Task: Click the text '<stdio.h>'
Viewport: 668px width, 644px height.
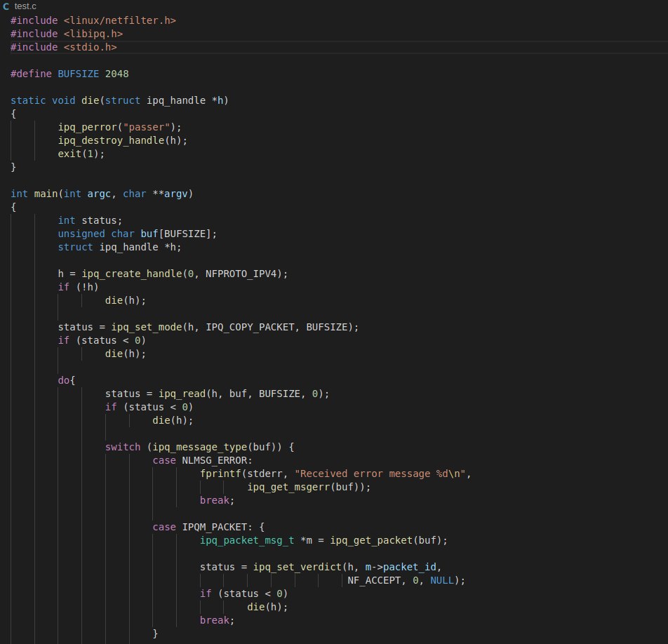Action: click(x=91, y=47)
